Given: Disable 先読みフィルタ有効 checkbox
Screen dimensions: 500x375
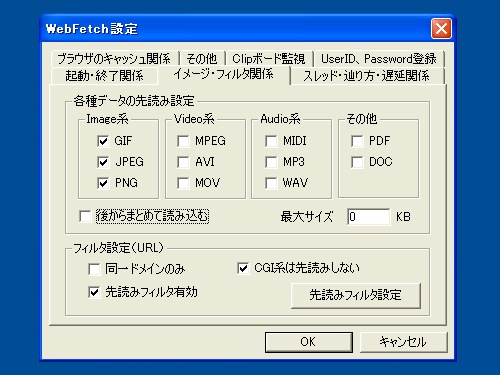Looking at the screenshot, I should 94,292.
